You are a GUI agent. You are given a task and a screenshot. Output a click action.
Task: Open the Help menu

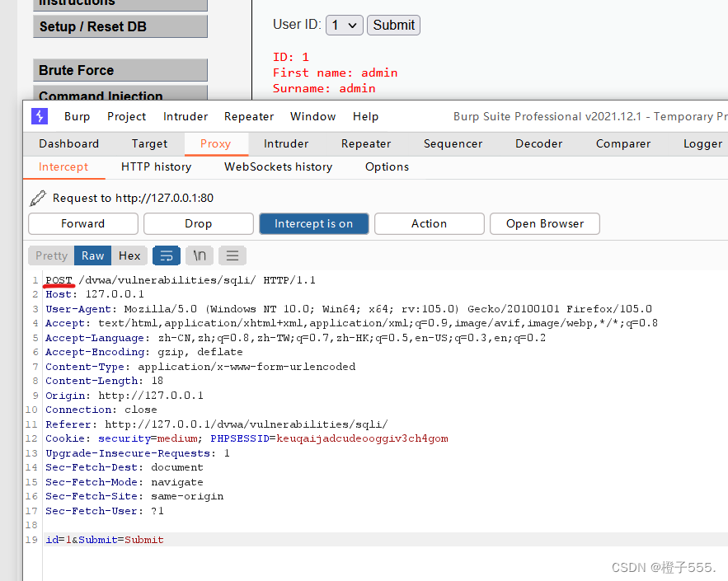point(365,116)
